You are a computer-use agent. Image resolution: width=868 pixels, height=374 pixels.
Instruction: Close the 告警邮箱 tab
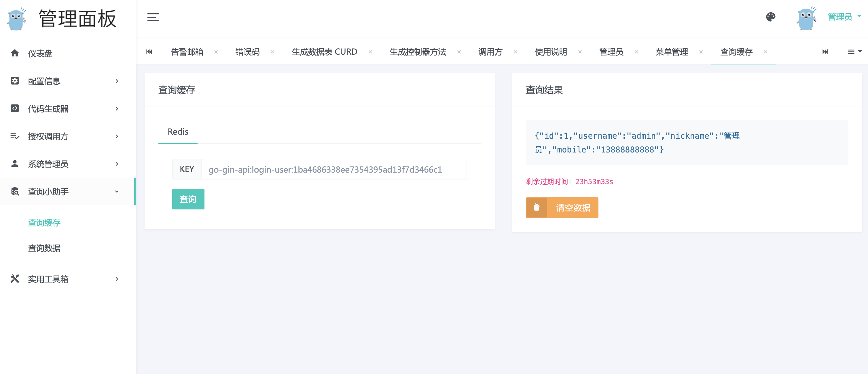click(216, 52)
